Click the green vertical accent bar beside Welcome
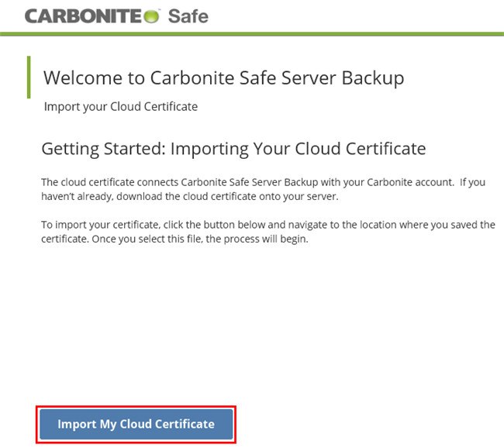This screenshot has width=504, height=448. tap(29, 77)
